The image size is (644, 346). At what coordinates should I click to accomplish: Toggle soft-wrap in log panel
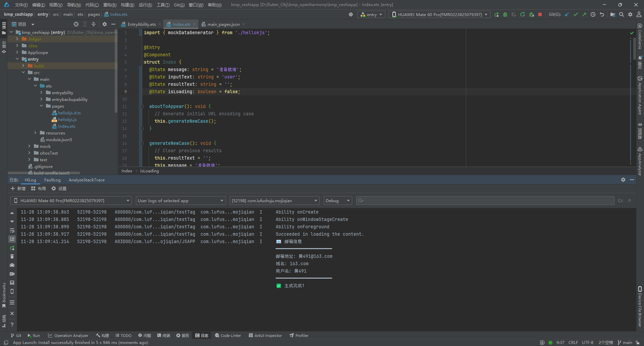click(12, 230)
